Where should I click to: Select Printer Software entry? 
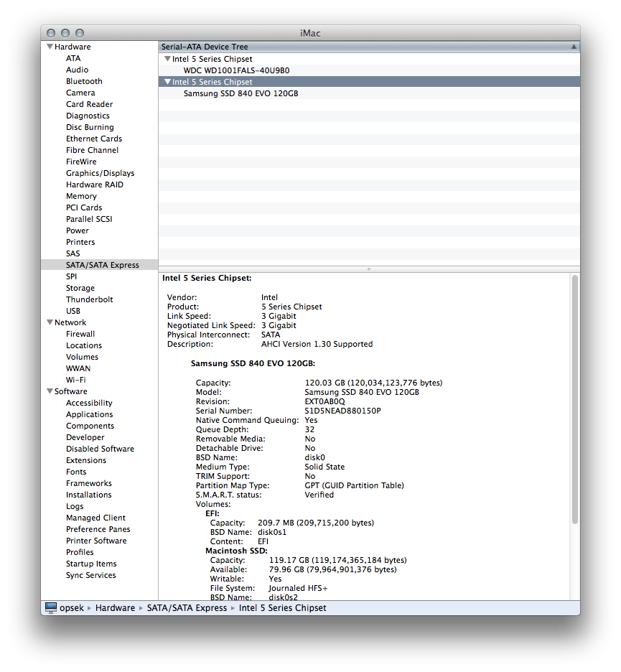tap(96, 541)
